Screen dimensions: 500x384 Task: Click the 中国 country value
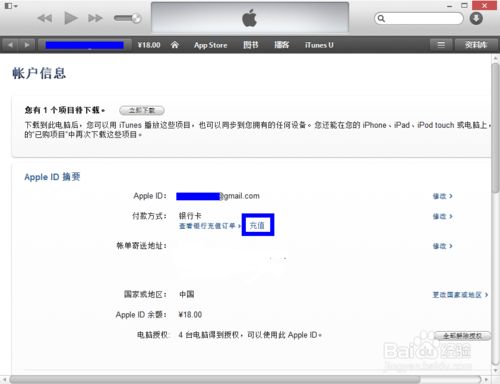point(187,294)
